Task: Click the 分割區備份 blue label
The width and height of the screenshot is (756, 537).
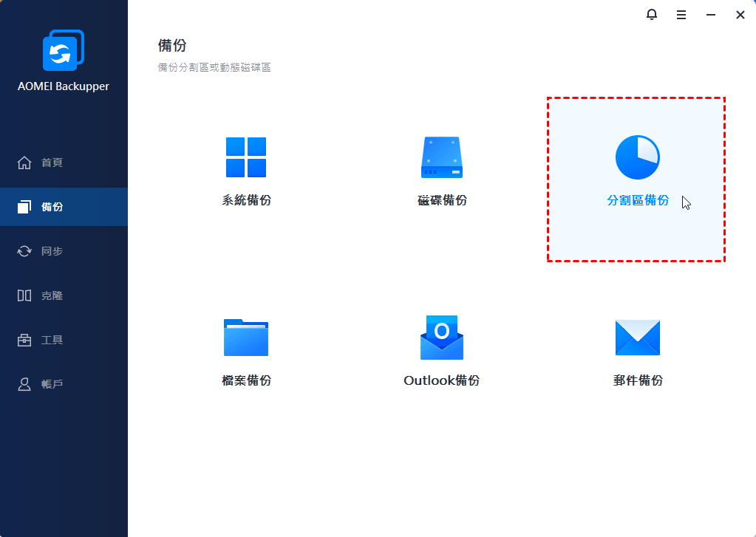Action: 638,200
